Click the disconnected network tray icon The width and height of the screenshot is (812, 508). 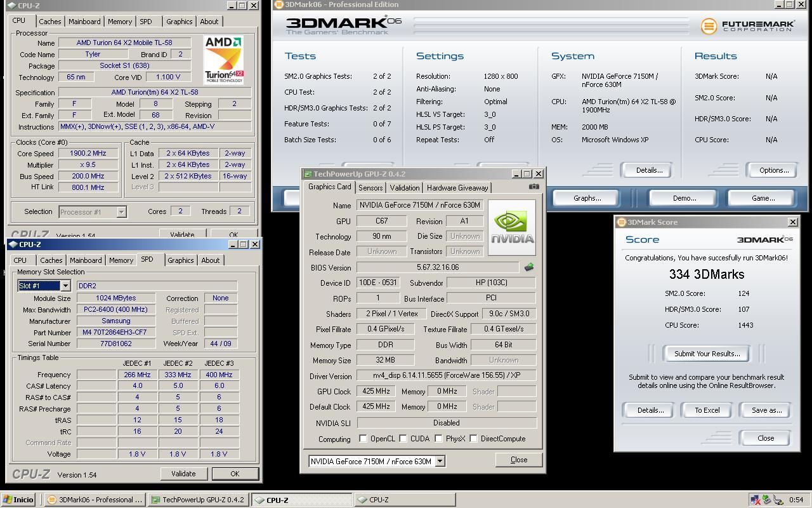755,500
